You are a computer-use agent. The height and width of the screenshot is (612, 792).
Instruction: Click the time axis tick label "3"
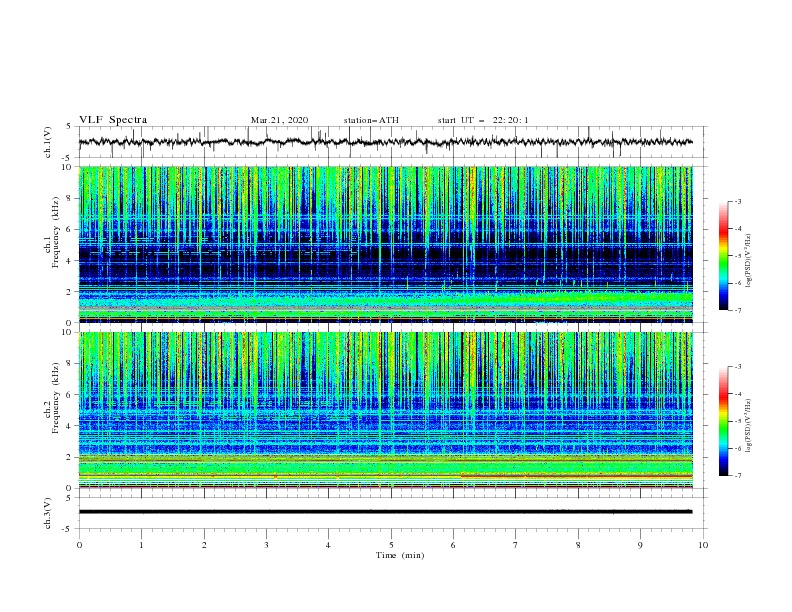[x=266, y=545]
